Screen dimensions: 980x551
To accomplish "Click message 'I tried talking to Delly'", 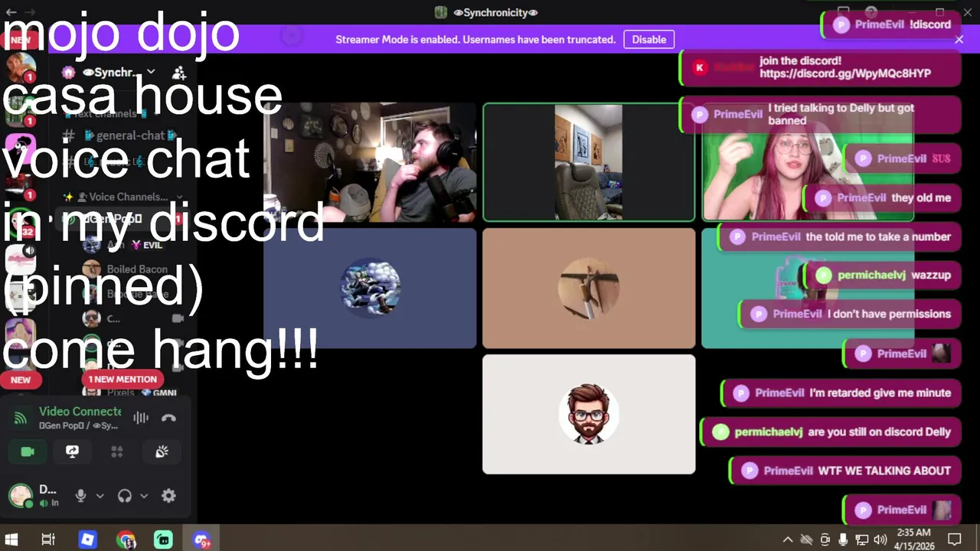I will [821, 114].
